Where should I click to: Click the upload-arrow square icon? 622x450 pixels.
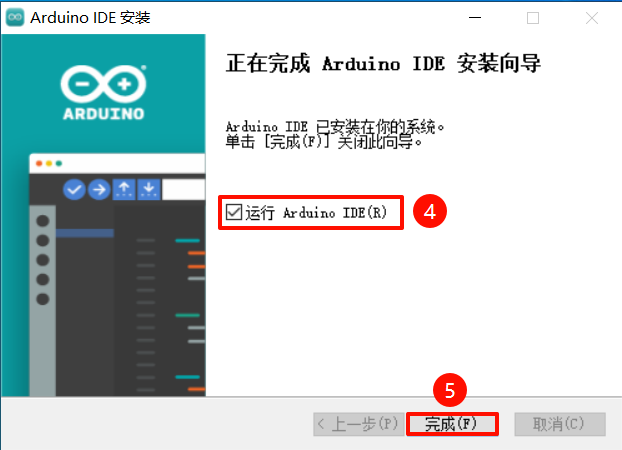[124, 189]
